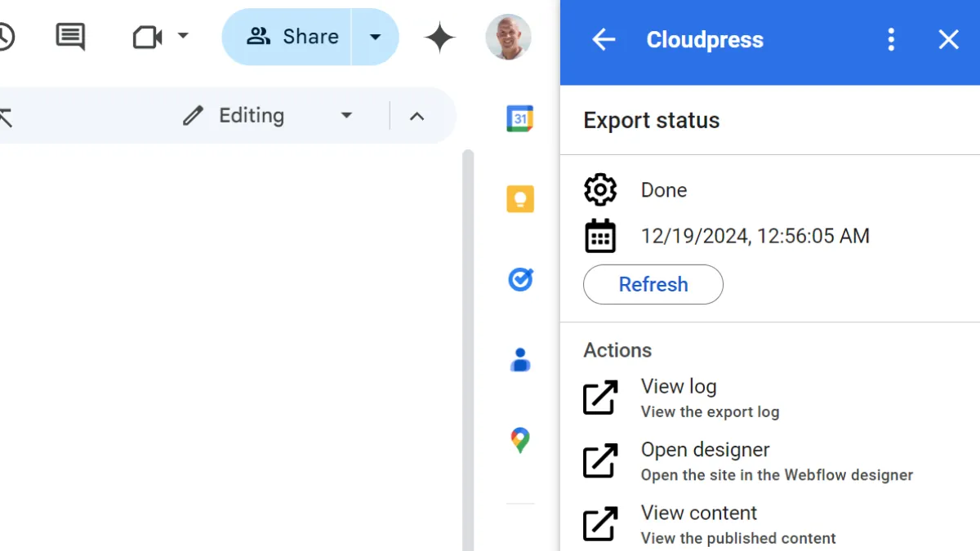Click the View content action

[x=770, y=525]
